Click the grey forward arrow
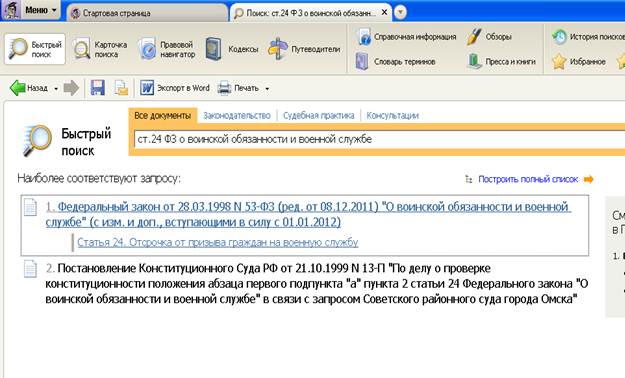Image resolution: width=625 pixels, height=378 pixels. tap(71, 88)
